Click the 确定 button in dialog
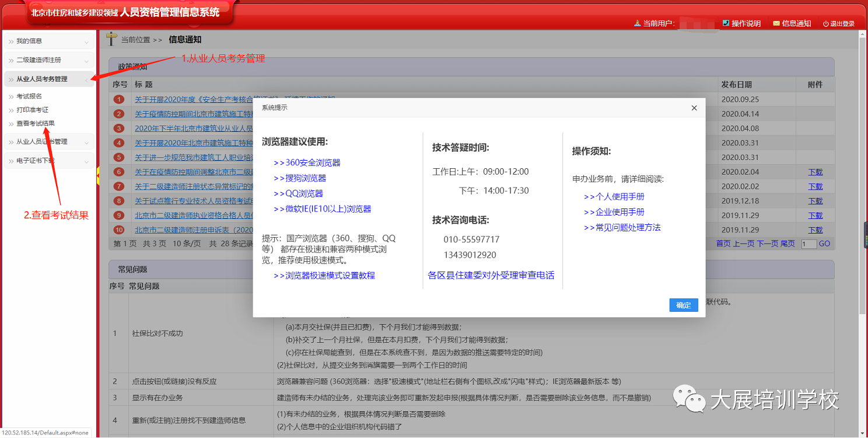The height and width of the screenshot is (438, 868). [683, 305]
